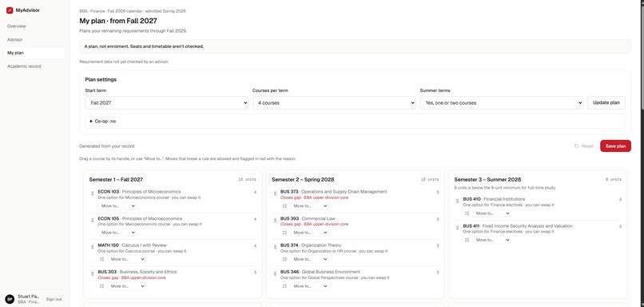The height and width of the screenshot is (307, 644).
Task: Click the options icon under BUS 410
Action: (467, 213)
